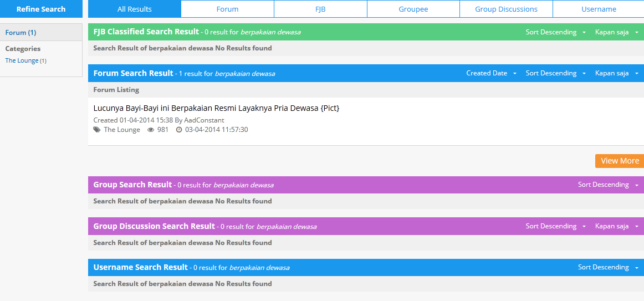The height and width of the screenshot is (301, 644).
Task: Open the FJB tab
Action: (320, 9)
